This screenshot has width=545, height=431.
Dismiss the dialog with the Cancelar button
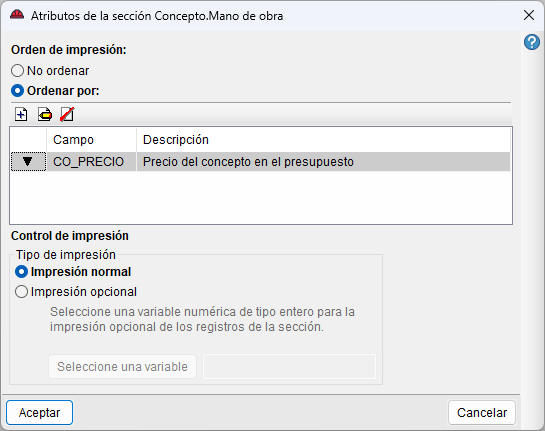tap(481, 413)
